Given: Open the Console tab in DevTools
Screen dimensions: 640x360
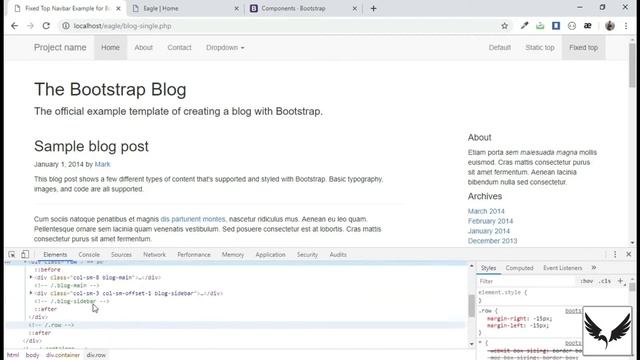Looking at the screenshot, I should click(x=89, y=254).
